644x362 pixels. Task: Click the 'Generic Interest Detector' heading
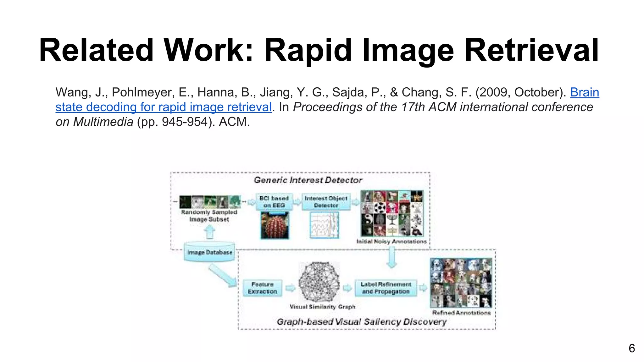tap(308, 180)
